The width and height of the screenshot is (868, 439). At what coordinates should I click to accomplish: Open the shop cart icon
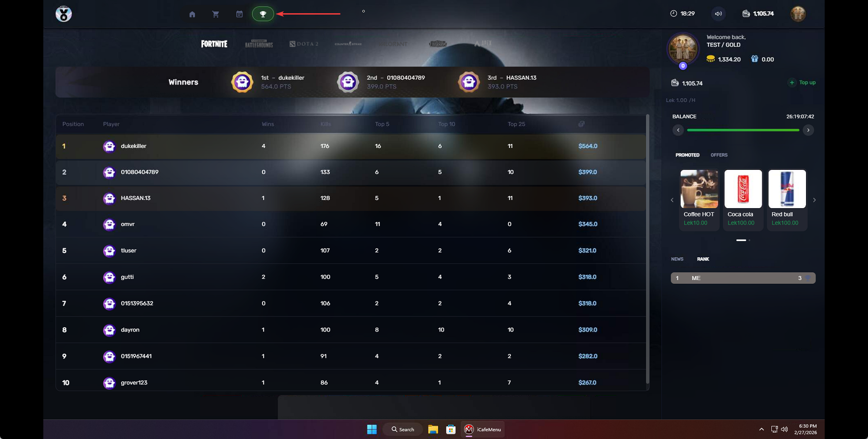(216, 14)
